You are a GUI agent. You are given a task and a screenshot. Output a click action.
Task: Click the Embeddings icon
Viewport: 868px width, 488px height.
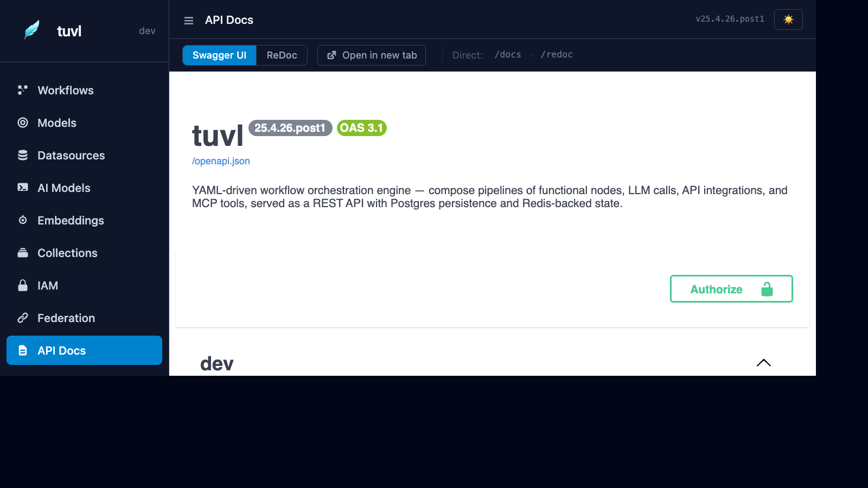click(23, 220)
